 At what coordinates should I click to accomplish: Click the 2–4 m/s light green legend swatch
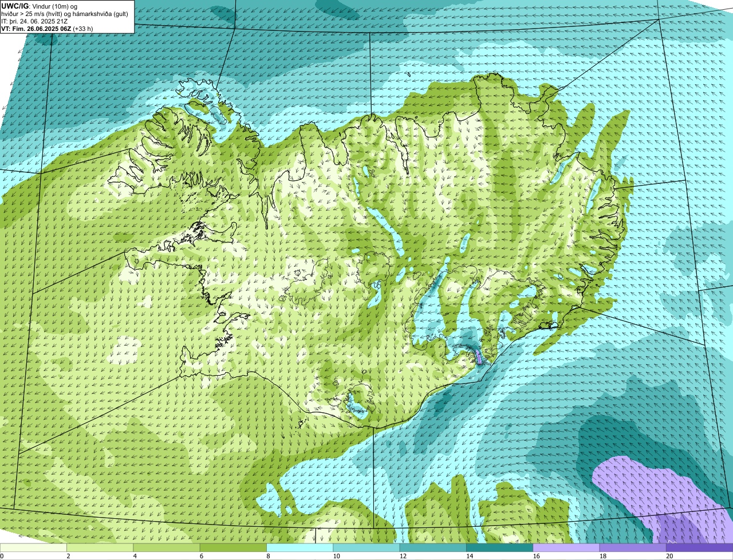(x=101, y=547)
